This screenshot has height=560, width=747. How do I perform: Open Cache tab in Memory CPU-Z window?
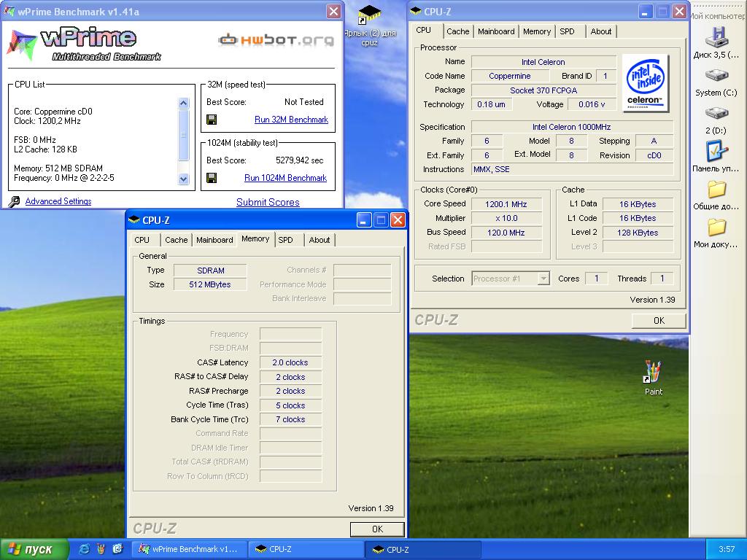177,240
